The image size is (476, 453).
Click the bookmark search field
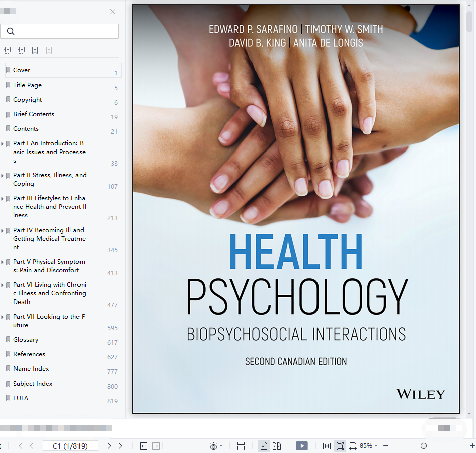click(x=59, y=31)
